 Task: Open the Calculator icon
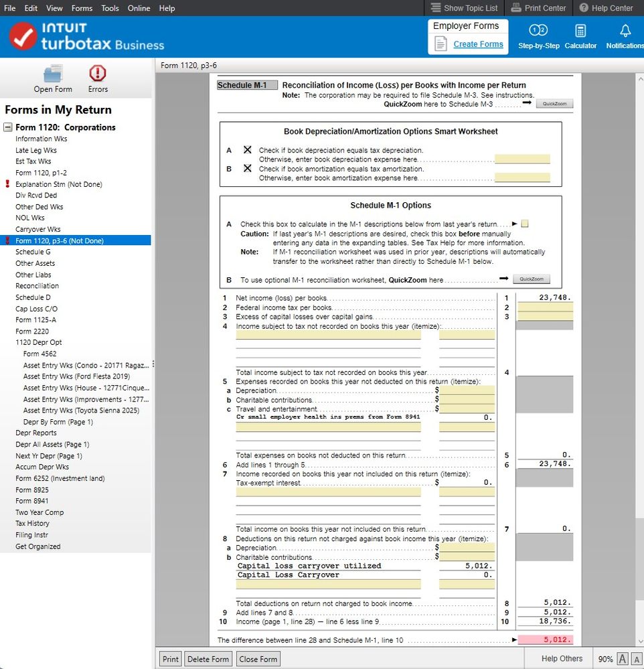click(580, 31)
